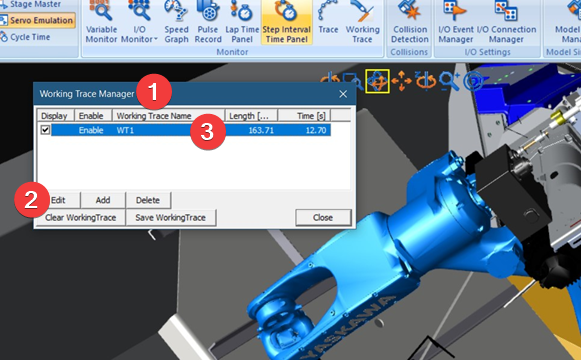Toggle the Step Interval Time Panel
The height and width of the screenshot is (360, 581).
[x=286, y=22]
